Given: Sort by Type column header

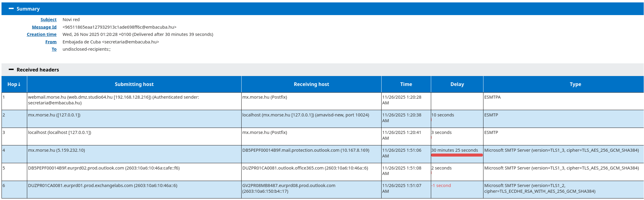Looking at the screenshot, I should [x=575, y=84].
